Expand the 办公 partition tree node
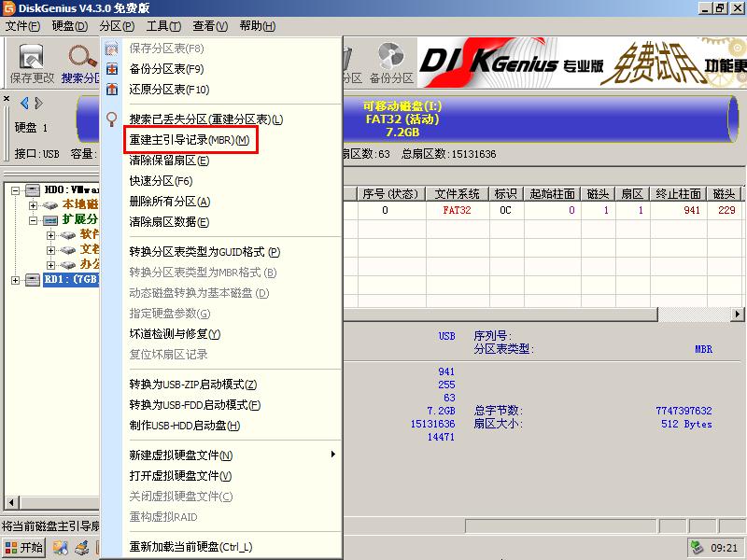Viewport: 747px width, 560px height. coord(50,265)
